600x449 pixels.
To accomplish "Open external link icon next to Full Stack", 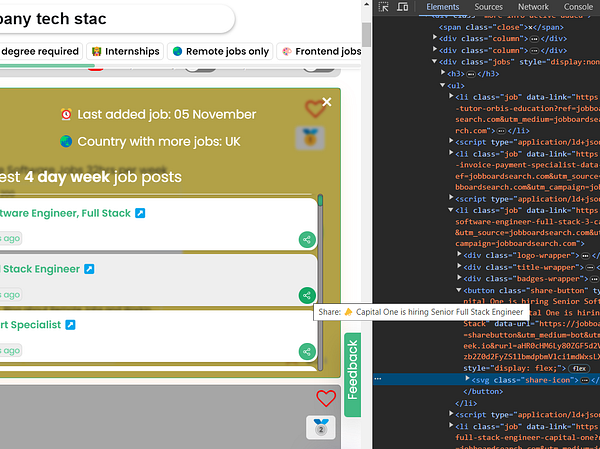I will coord(140,213).
